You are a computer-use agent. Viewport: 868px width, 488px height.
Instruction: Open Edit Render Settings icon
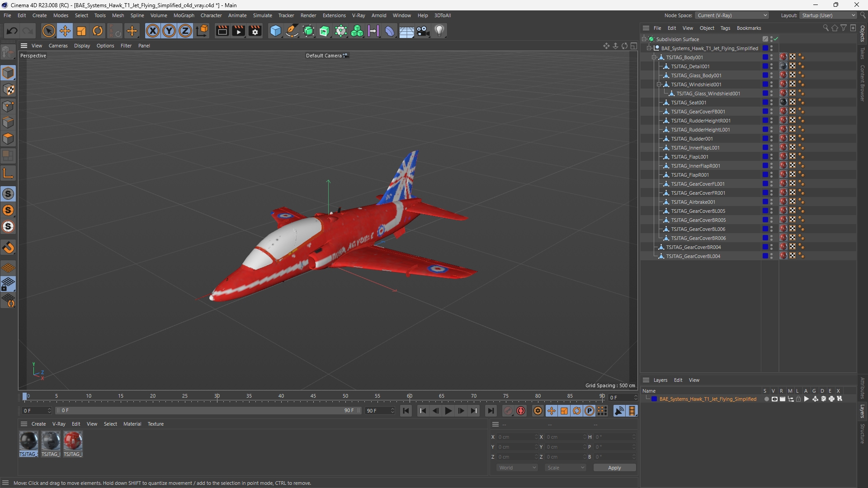tap(255, 31)
